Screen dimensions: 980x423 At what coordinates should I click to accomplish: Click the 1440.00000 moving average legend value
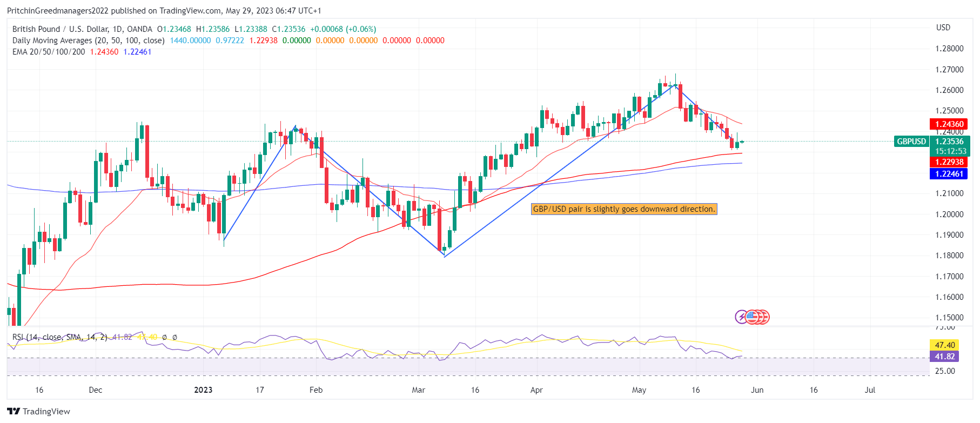(190, 41)
